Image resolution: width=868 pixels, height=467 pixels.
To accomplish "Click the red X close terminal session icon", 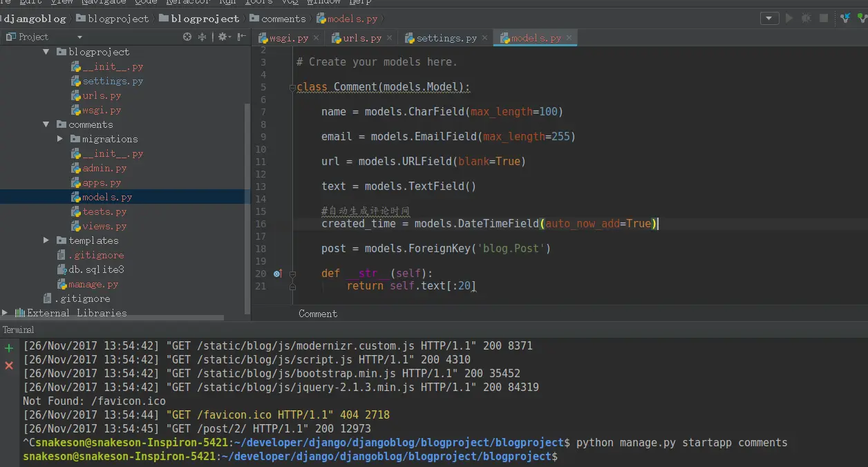I will pos(9,365).
